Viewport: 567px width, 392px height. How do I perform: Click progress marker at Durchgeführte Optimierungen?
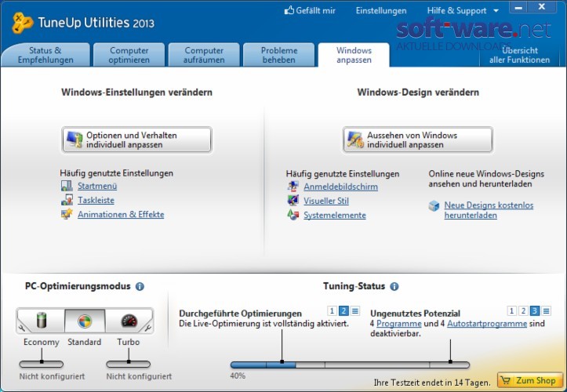pyautogui.click(x=282, y=361)
